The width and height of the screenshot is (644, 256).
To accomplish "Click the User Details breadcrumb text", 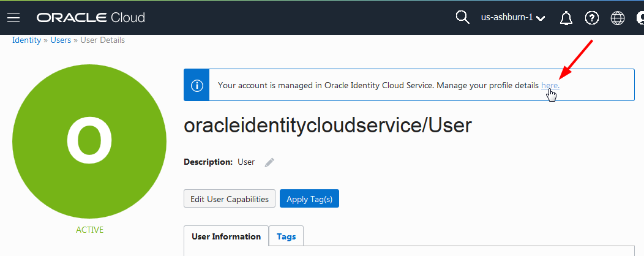I will coord(103,40).
